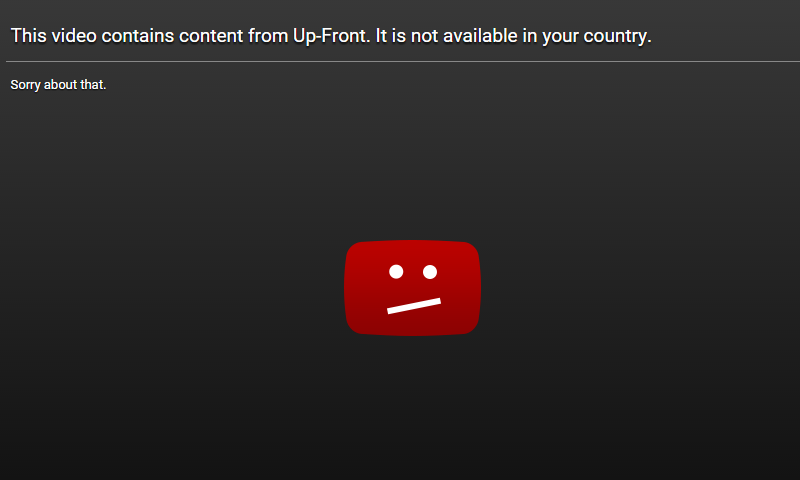800x480 pixels.
Task: Click the word "It" in the headline
Action: [x=382, y=36]
